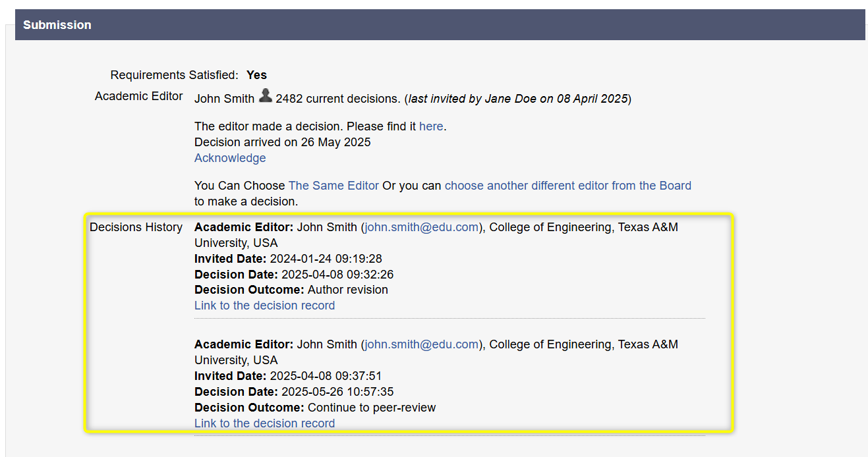Click the 'Author revision' decision outcome text

[x=347, y=290]
